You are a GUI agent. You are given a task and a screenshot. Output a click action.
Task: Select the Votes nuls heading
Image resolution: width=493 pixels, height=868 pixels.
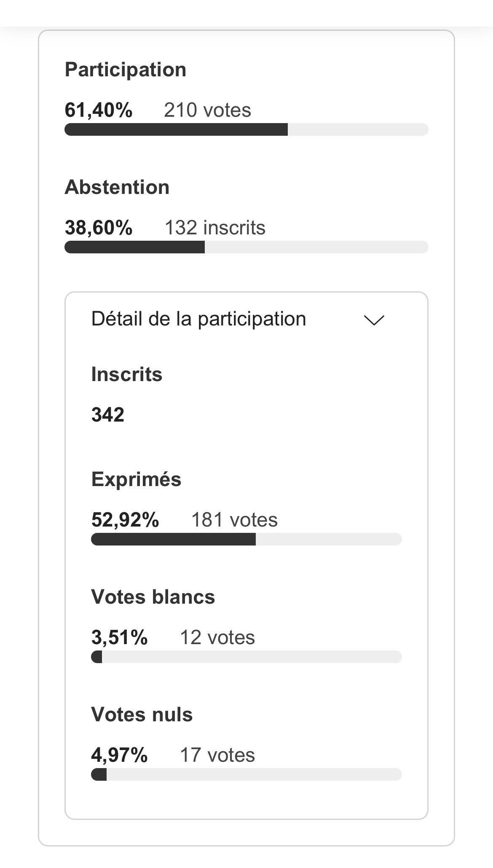click(x=142, y=715)
